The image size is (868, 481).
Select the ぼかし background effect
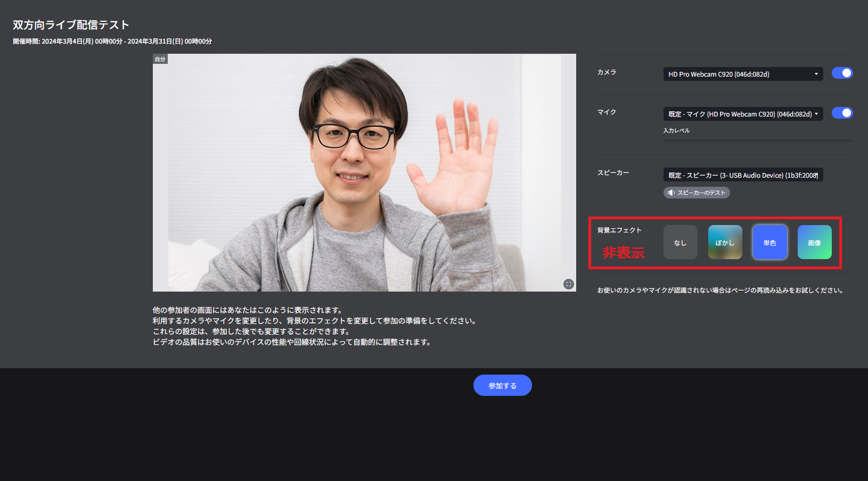(725, 242)
